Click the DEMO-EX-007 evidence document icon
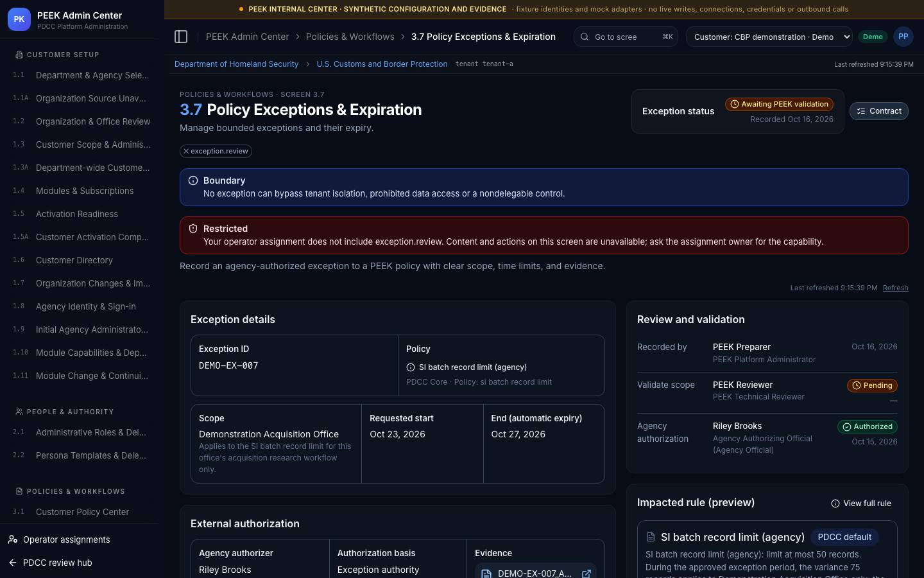Image resolution: width=924 pixels, height=578 pixels. coord(486,574)
